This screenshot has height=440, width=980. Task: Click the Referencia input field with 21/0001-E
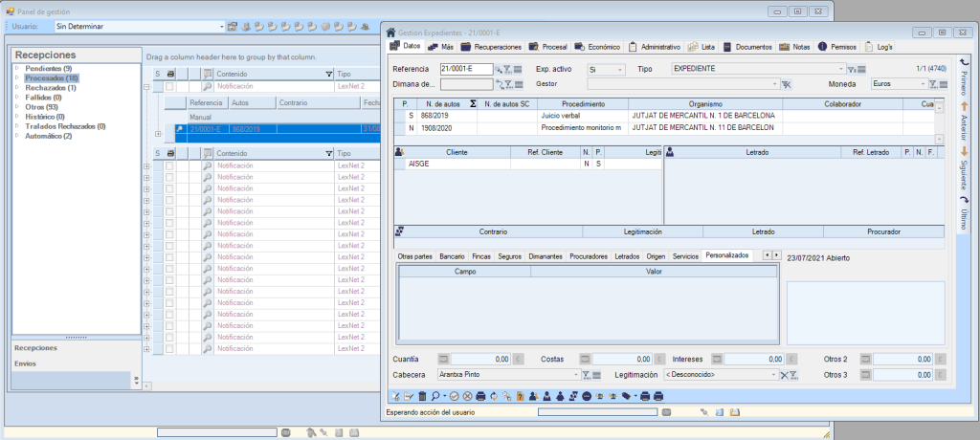[465, 70]
